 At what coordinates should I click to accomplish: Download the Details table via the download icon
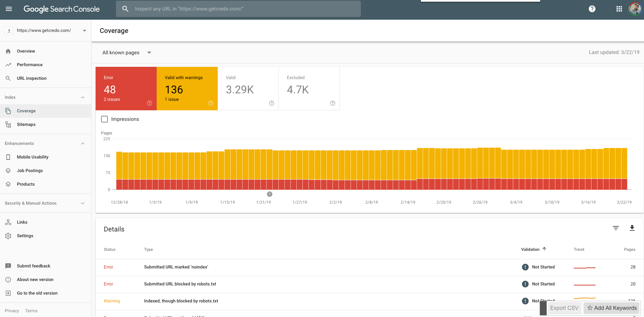(x=632, y=228)
